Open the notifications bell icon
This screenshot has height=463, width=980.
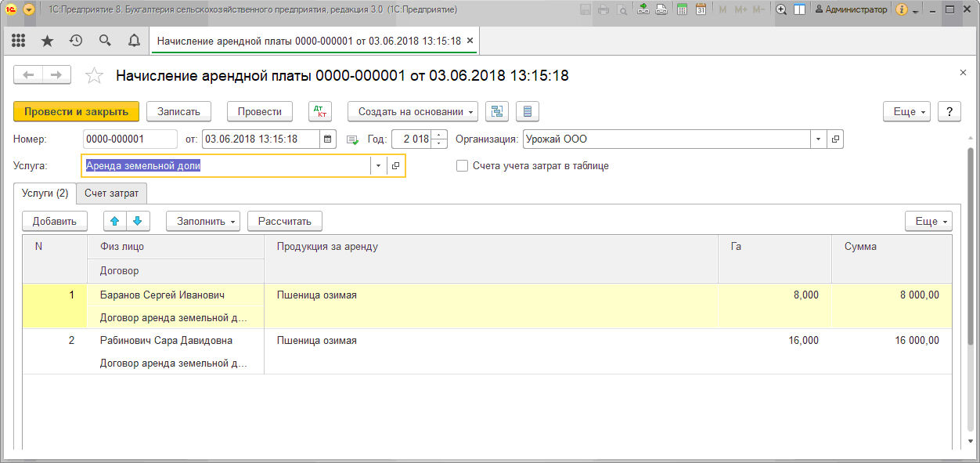[x=134, y=41]
